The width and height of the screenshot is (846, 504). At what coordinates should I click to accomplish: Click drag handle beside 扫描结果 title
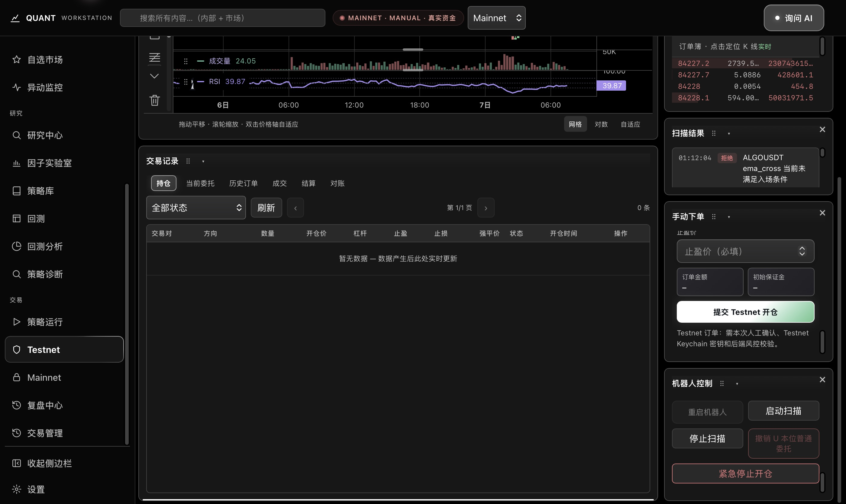point(714,133)
